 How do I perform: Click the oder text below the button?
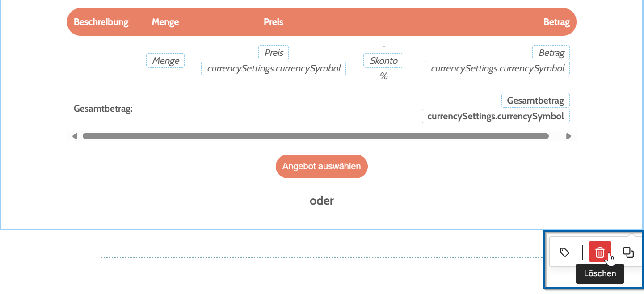tap(322, 201)
